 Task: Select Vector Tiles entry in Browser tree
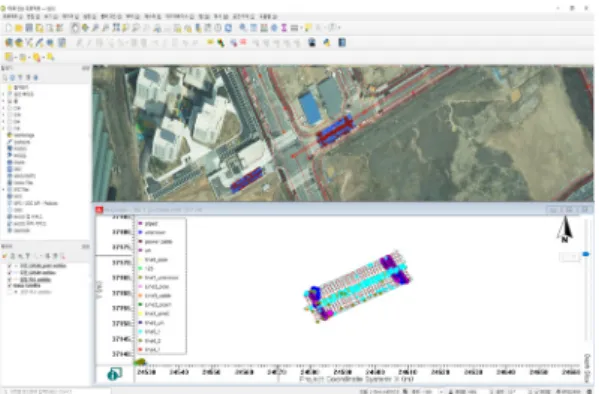pos(20,183)
